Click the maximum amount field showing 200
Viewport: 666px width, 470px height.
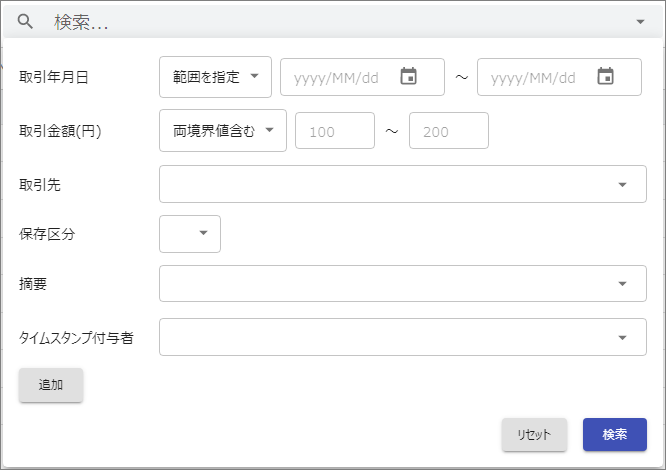tap(449, 131)
